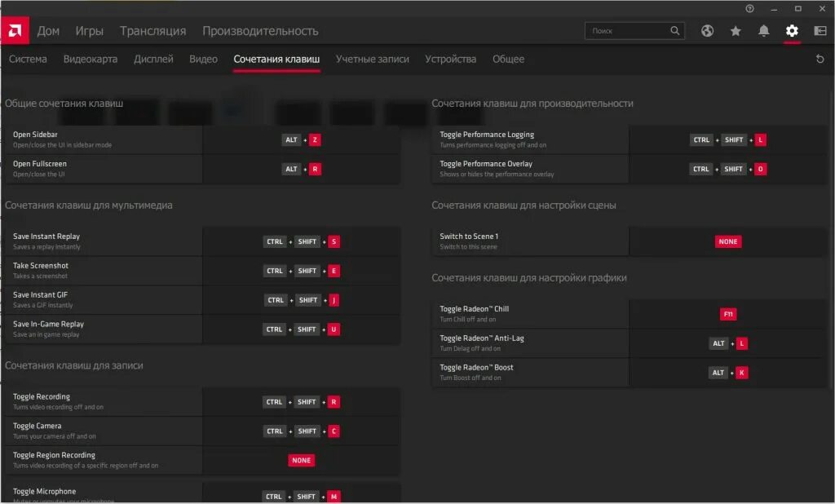
Task: Edit Toggle Microphone hotkey binding
Action: [302, 497]
